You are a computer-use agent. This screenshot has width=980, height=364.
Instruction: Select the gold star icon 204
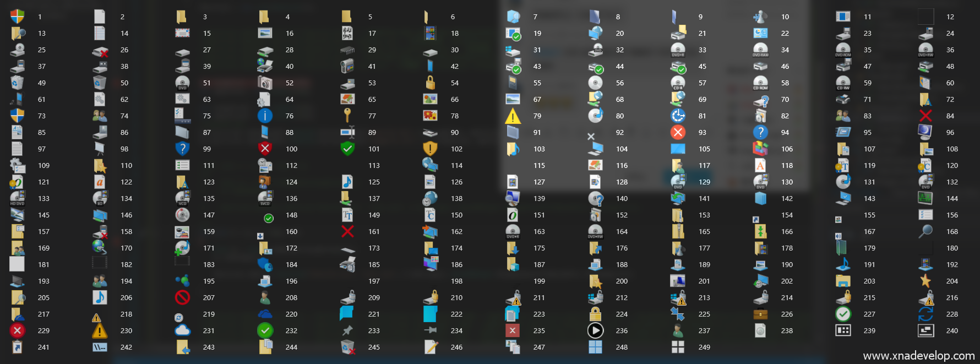coord(925,281)
